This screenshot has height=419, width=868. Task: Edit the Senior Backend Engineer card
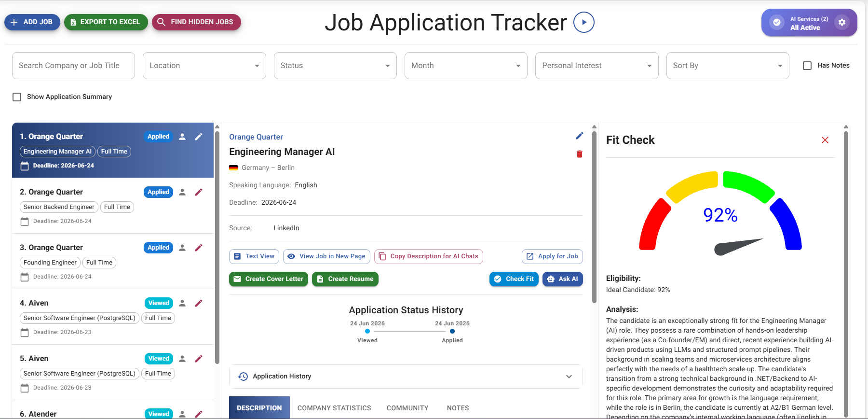(x=199, y=192)
